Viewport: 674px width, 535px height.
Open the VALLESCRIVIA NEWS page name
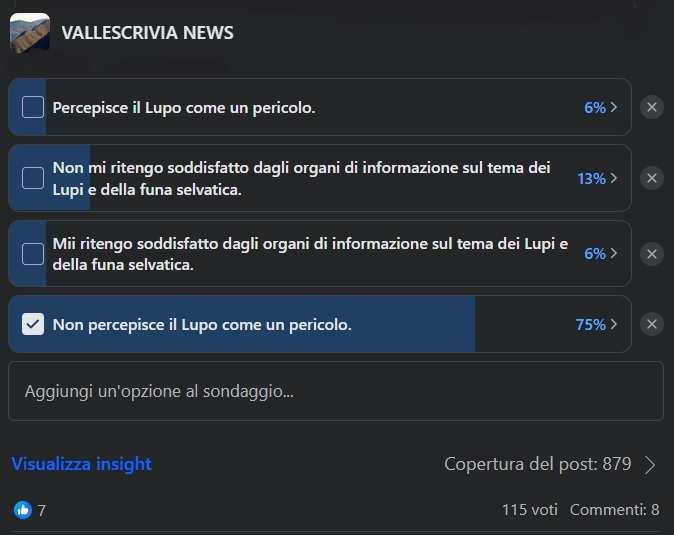pos(147,33)
